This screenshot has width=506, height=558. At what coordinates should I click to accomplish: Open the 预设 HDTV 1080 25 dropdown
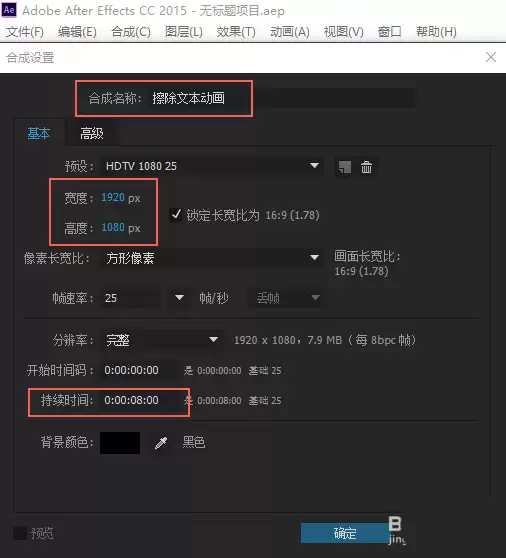[212, 166]
